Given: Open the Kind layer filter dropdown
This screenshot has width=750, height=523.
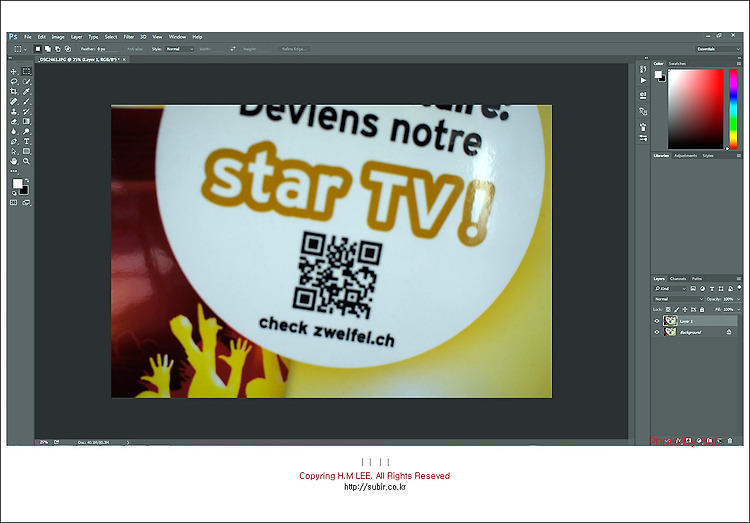Looking at the screenshot, I should tap(670, 289).
